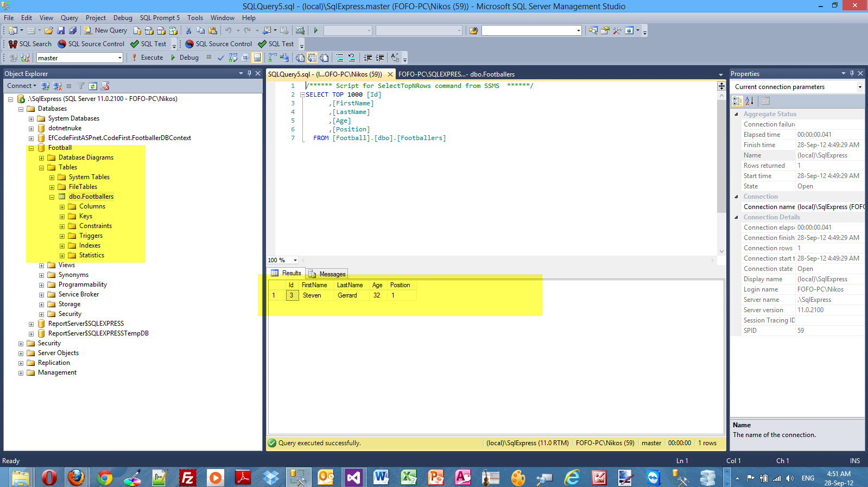Toggle Results to File output mode

click(324, 58)
